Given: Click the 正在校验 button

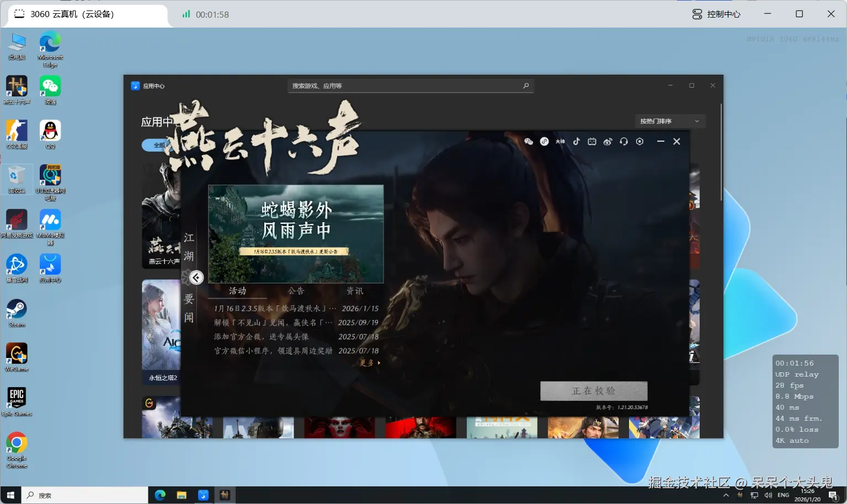Looking at the screenshot, I should coord(594,391).
